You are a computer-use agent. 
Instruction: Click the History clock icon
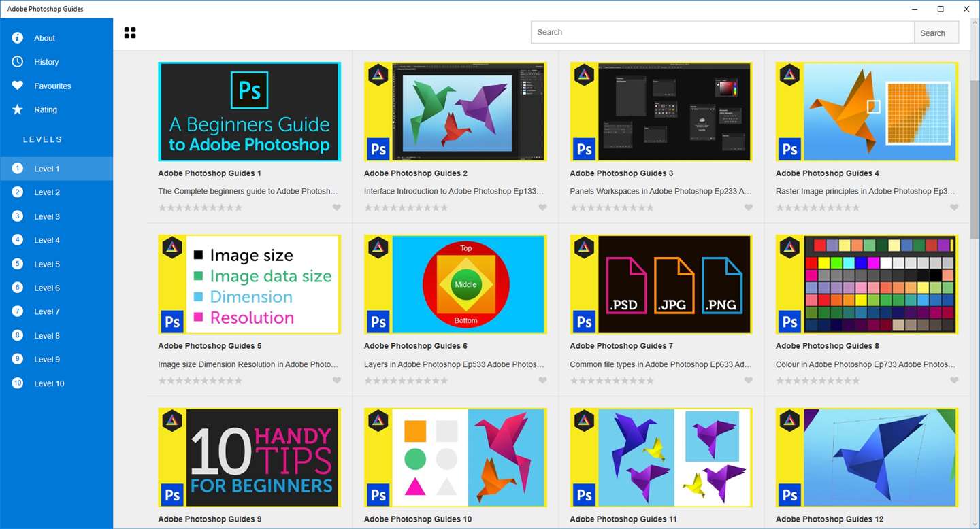(18, 62)
